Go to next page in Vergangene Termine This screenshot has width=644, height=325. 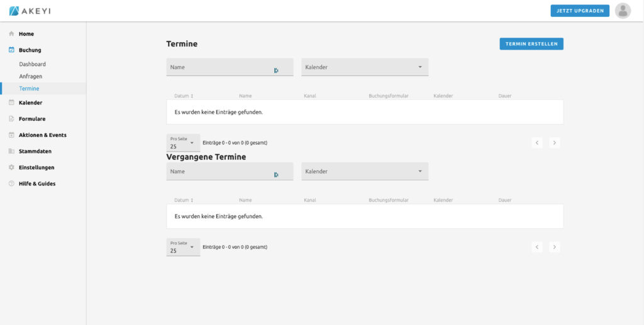tap(554, 247)
